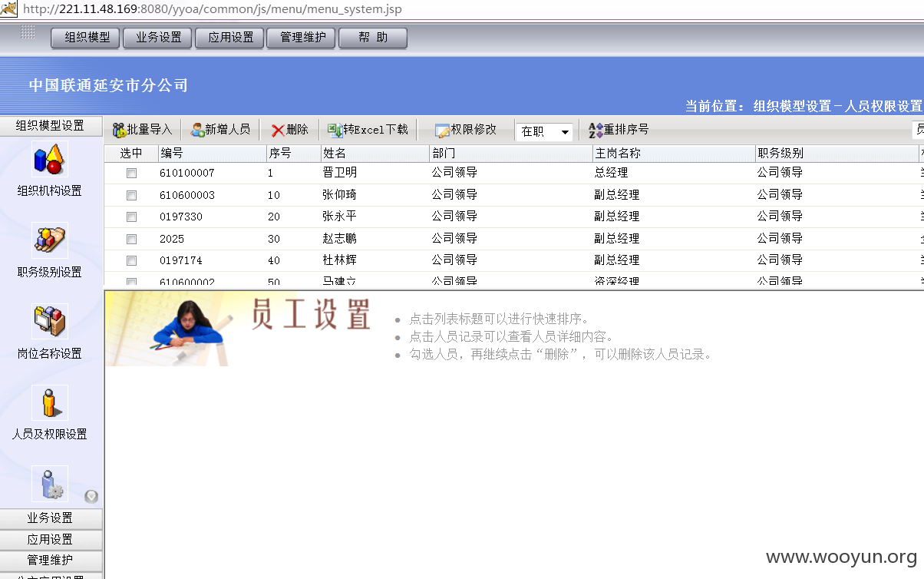Expand the 应用设置 sidebar section
Viewport: 924px width, 579px height.
51,539
